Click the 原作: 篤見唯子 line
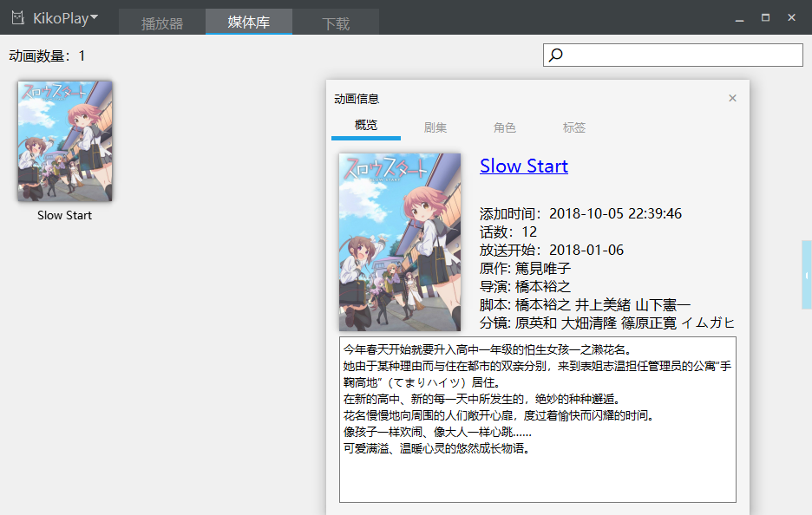This screenshot has height=515, width=812. pyautogui.click(x=525, y=268)
